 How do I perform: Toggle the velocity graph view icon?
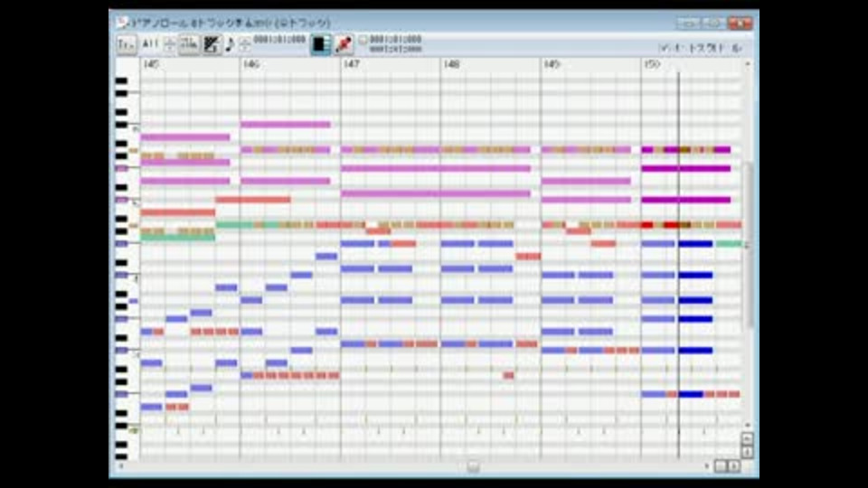189,45
